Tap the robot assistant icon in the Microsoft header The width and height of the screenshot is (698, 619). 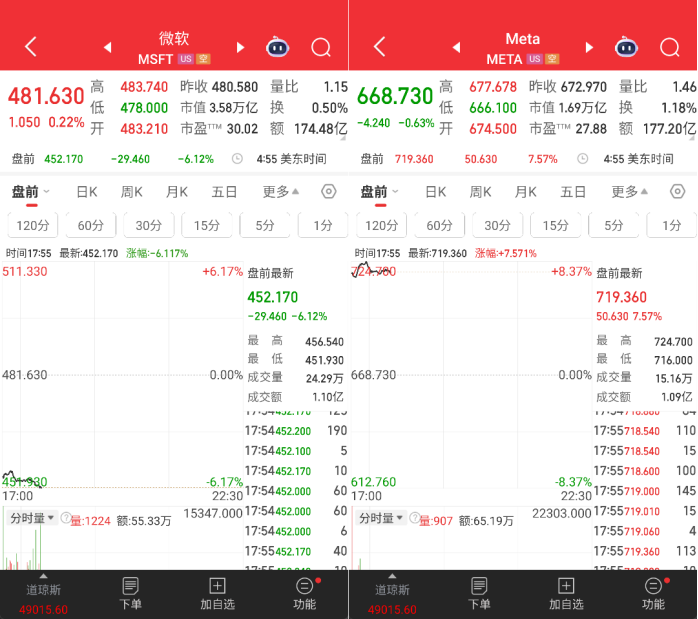click(x=277, y=47)
